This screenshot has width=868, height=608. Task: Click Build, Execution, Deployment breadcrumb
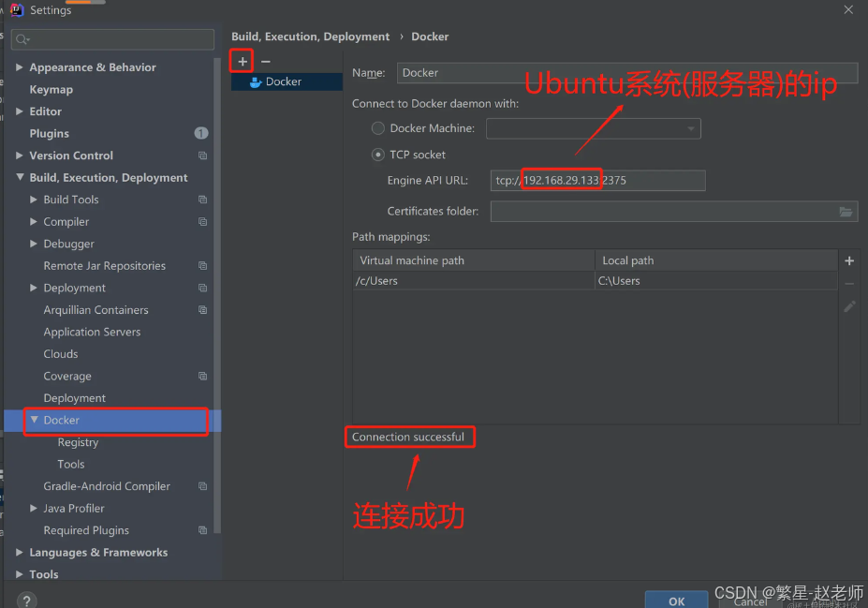[311, 37]
